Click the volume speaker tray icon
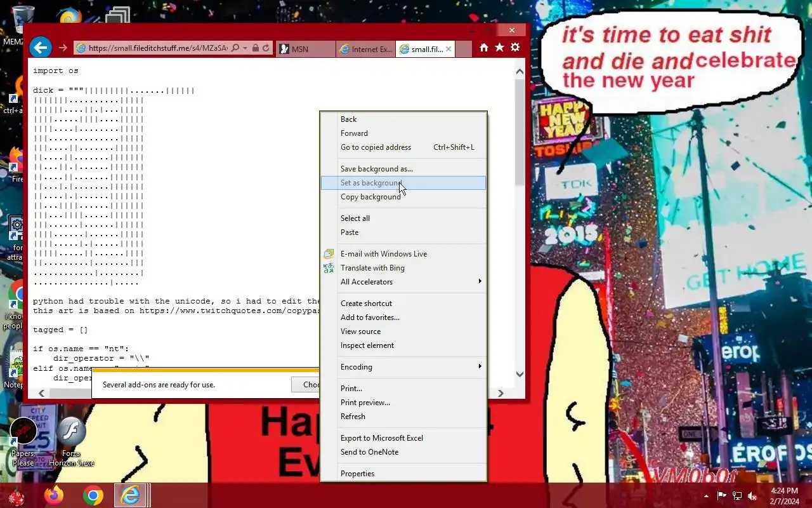 click(752, 496)
